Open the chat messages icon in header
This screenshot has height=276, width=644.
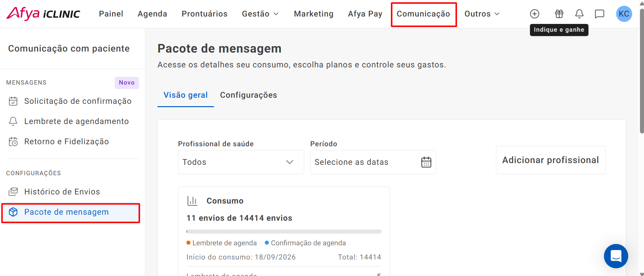tap(600, 14)
